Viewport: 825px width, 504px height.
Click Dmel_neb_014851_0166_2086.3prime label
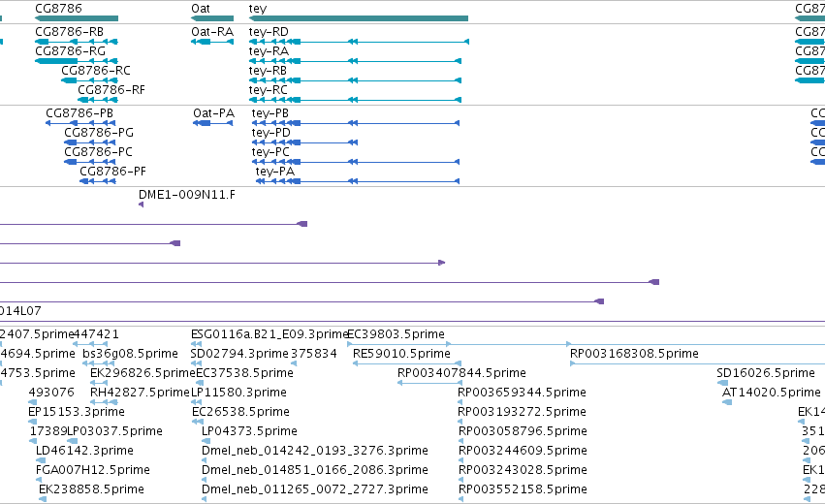point(315,470)
